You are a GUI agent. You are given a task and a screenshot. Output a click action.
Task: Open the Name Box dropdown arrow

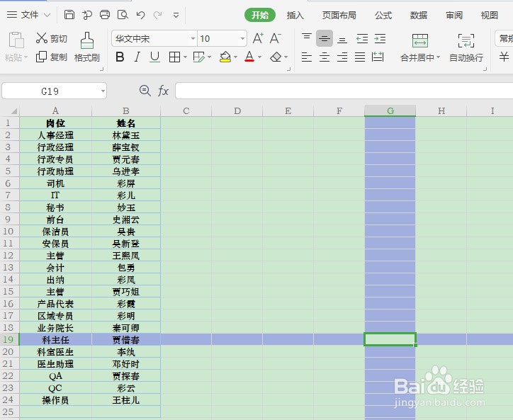click(x=103, y=91)
